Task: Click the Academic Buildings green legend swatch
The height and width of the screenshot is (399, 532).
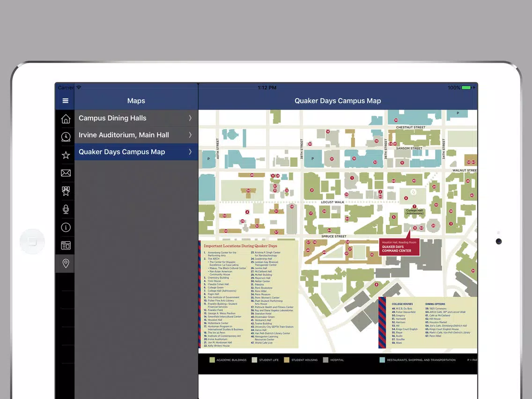Action: click(212, 360)
